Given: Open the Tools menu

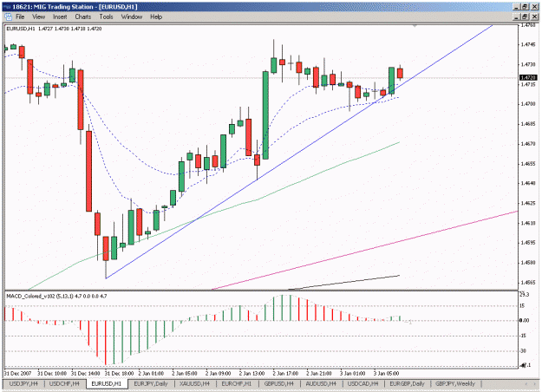Looking at the screenshot, I should pyautogui.click(x=106, y=16).
